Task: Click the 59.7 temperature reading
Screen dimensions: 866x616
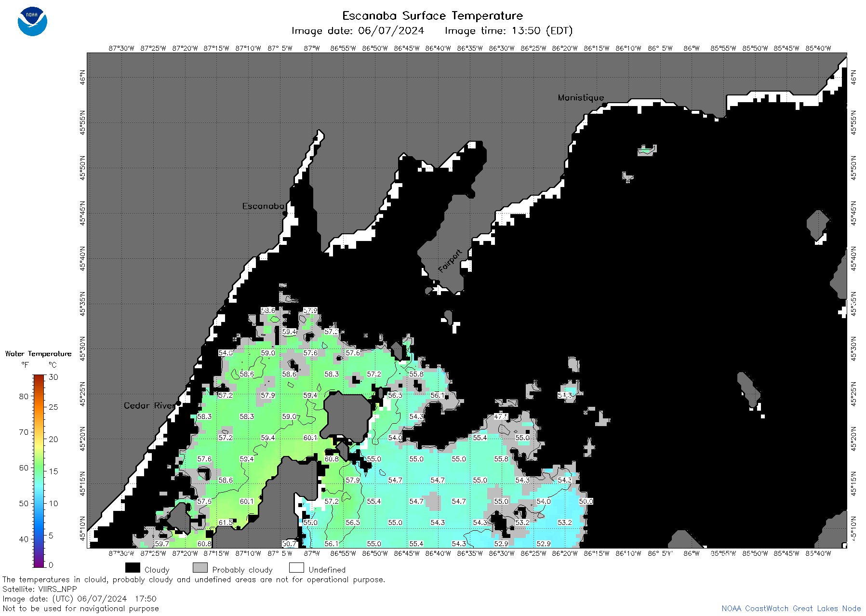Action: (162, 544)
